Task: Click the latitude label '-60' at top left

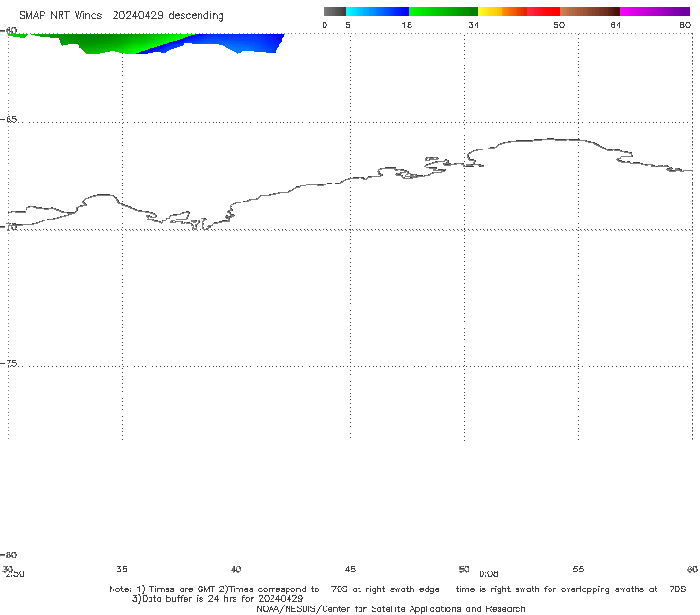Action: point(9,31)
